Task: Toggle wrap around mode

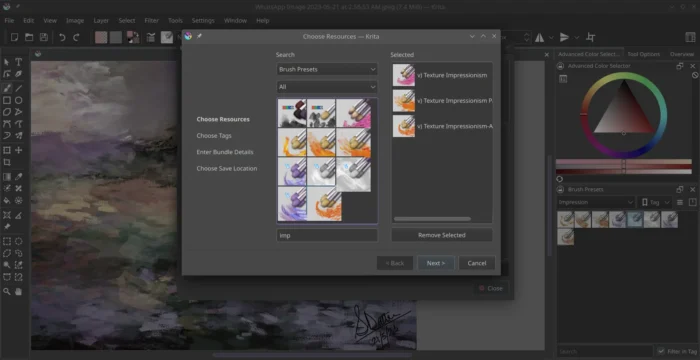Action: tap(590, 38)
